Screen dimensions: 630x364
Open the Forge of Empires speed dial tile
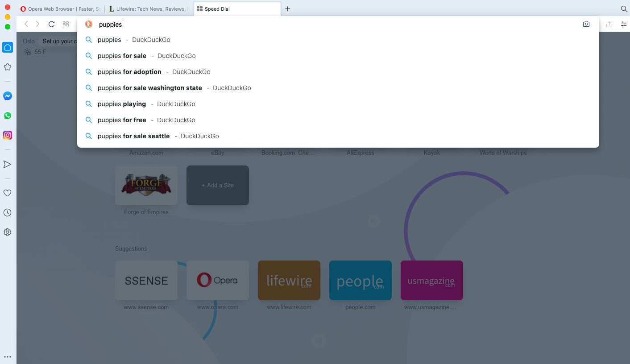pyautogui.click(x=146, y=186)
